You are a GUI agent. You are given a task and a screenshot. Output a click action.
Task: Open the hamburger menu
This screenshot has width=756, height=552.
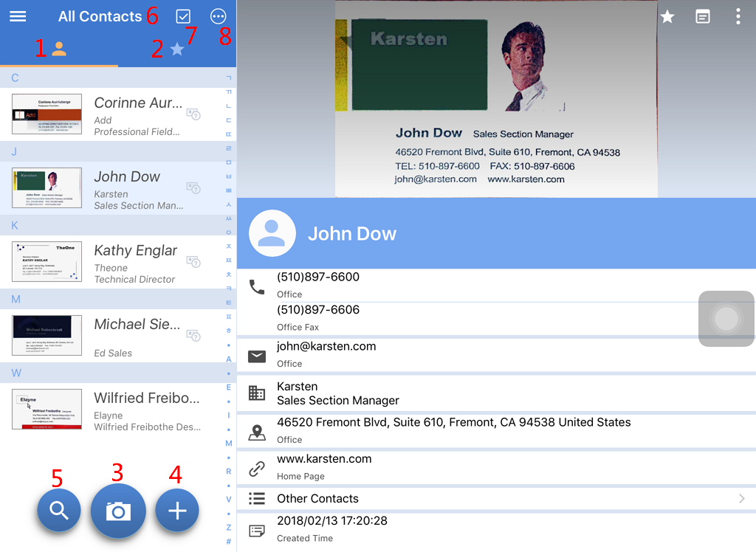click(18, 16)
